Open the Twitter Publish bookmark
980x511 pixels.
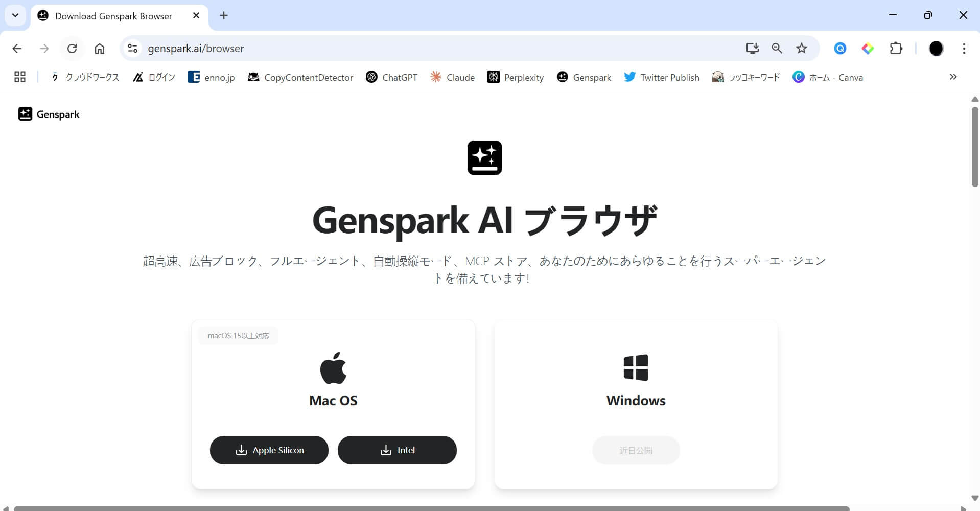662,77
